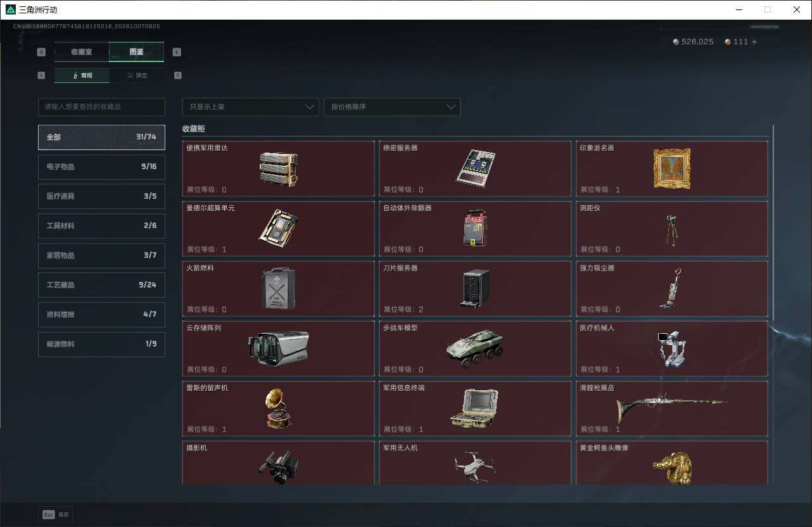Select the 医疗机械人 robot image

(x=671, y=348)
